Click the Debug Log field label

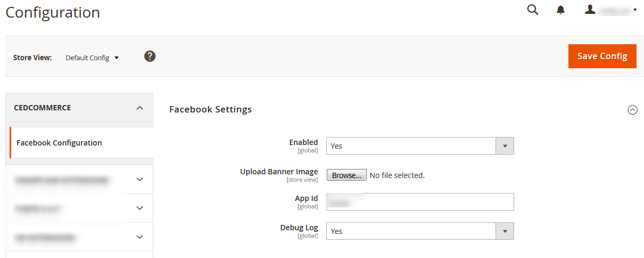[x=299, y=228]
